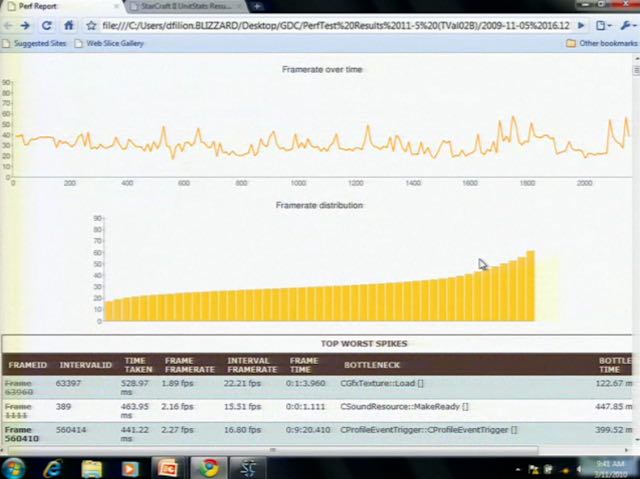Click the horizontal scrollbar at page bottom
This screenshot has width=640, height=479.
pyautogui.click(x=300, y=450)
